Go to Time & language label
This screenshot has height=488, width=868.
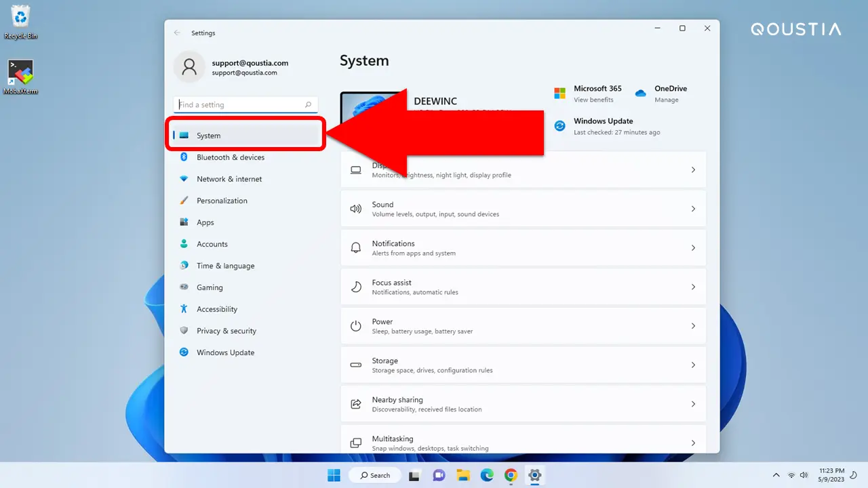[x=226, y=266]
